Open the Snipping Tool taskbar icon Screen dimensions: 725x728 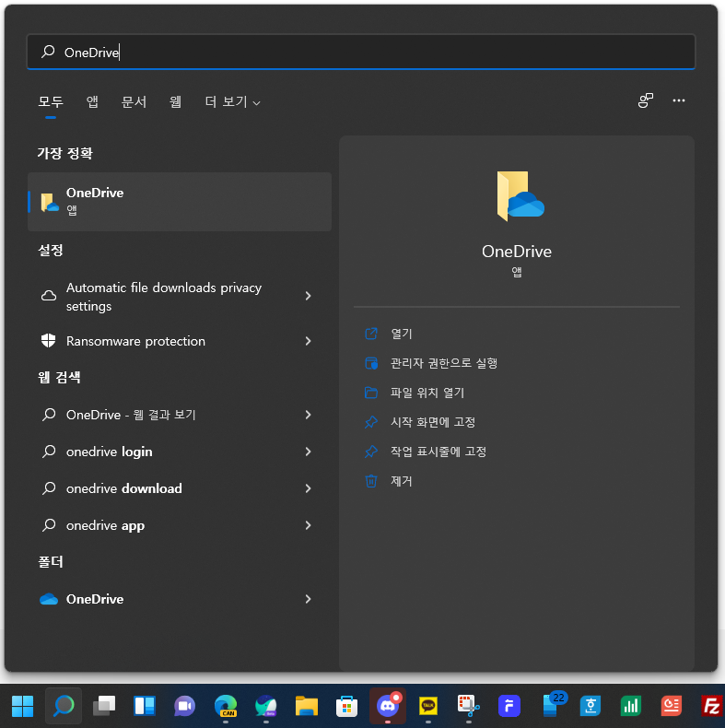point(468,706)
